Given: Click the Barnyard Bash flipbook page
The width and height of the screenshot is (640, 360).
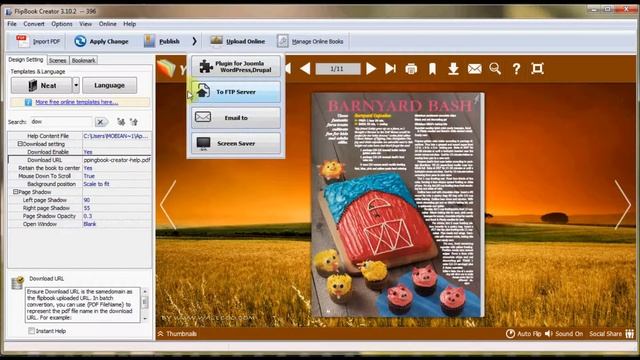Looking at the screenshot, I should point(398,205).
